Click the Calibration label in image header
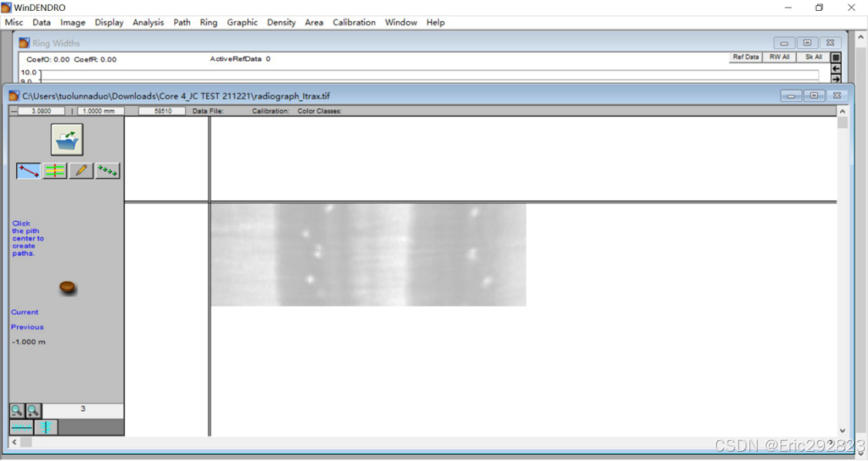This screenshot has height=461, width=868. point(271,111)
